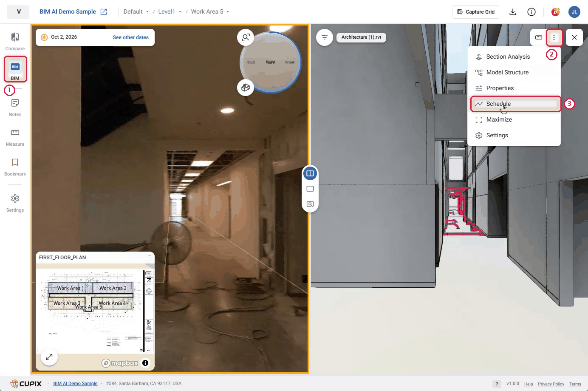Screen dimensions: 588x391
Task: Click the 3D cube view icon
Action: point(246,88)
